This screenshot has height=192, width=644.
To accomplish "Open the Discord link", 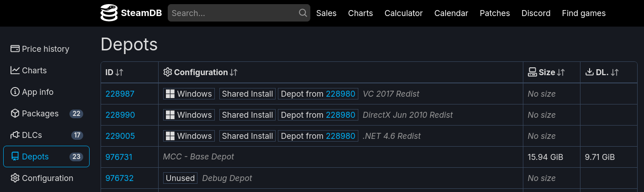I will 536,13.
